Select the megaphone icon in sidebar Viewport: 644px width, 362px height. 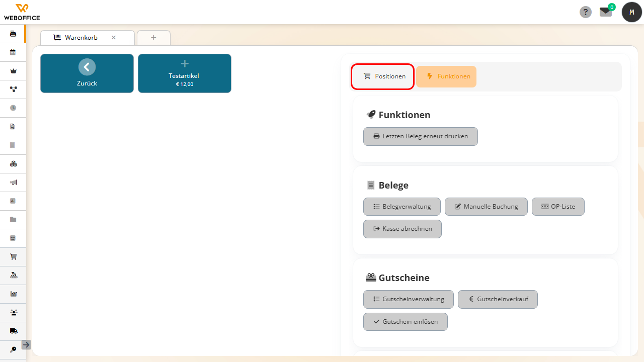13,182
